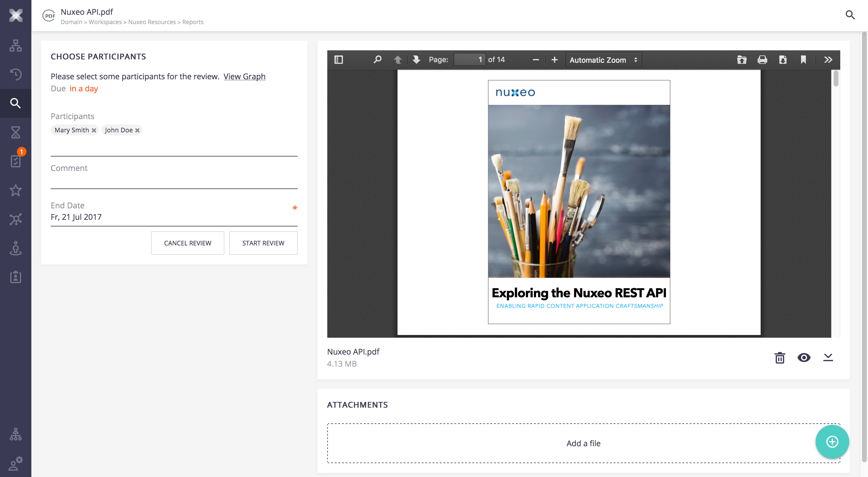Click the PDF cover page thumbnail
The image size is (868, 477).
579,202
